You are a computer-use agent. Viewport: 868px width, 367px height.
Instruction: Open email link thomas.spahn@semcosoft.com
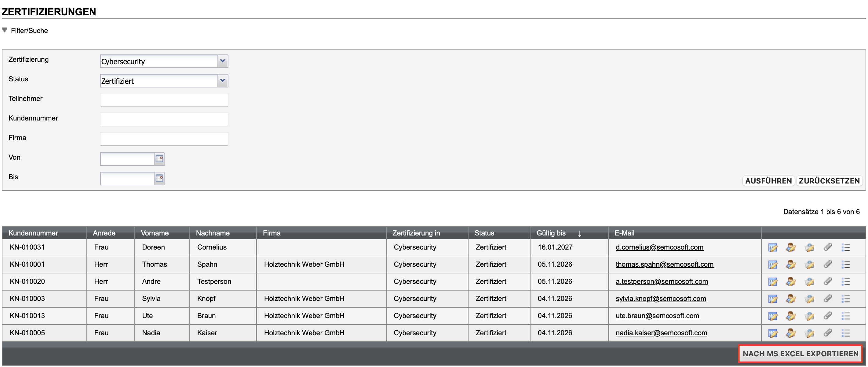point(664,265)
